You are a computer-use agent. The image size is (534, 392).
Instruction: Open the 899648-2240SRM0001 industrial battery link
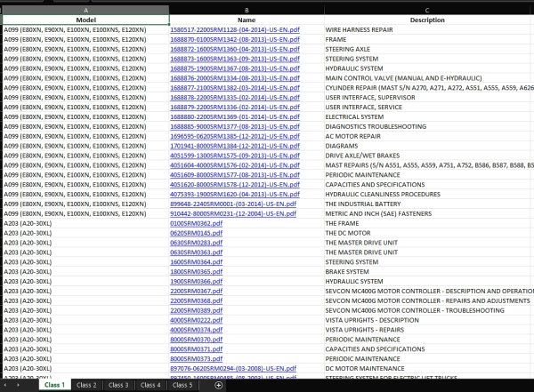click(233, 204)
